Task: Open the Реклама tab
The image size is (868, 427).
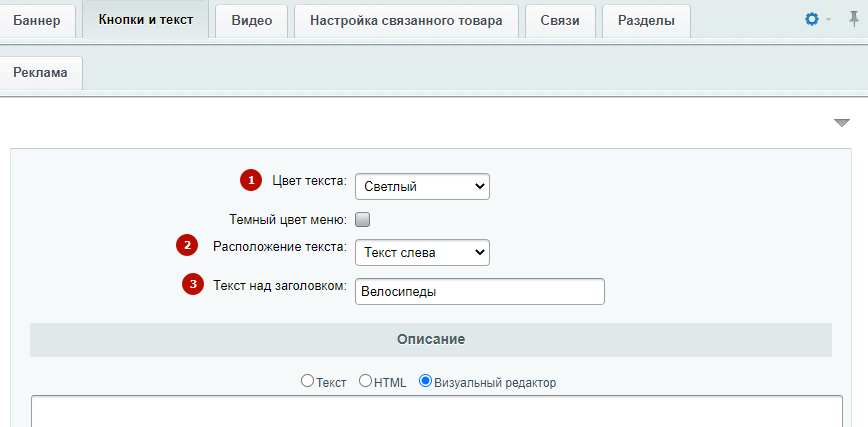Action: (x=40, y=73)
